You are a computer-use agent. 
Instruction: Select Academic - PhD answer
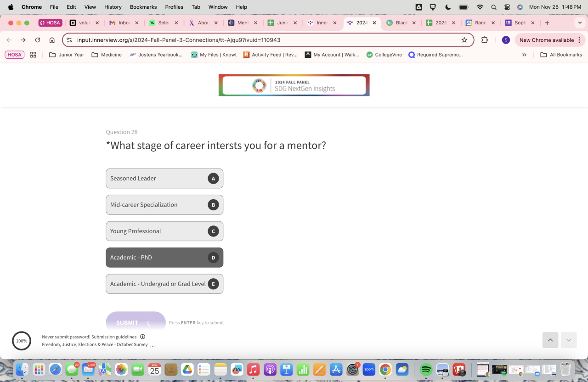(164, 258)
